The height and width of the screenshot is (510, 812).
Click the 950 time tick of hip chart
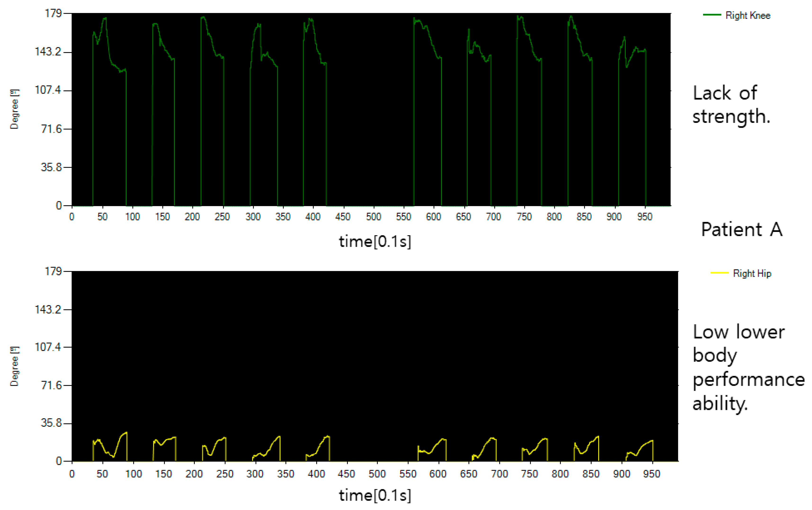pos(652,474)
